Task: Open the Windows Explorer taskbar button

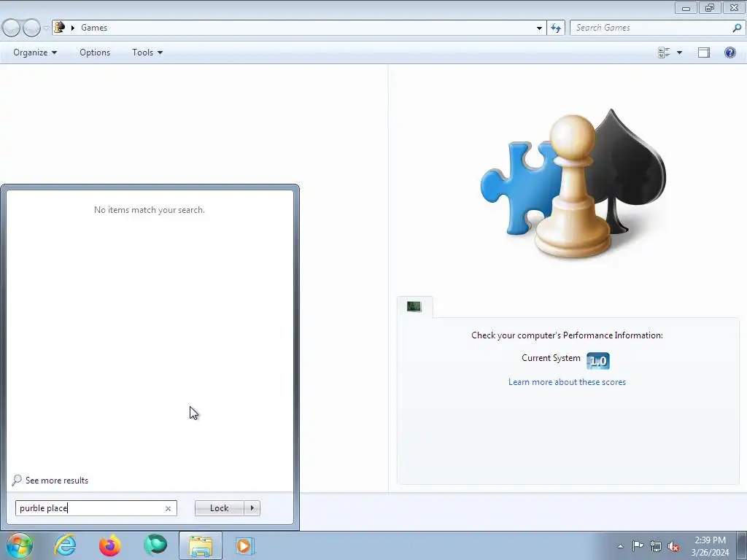Action: point(201,545)
